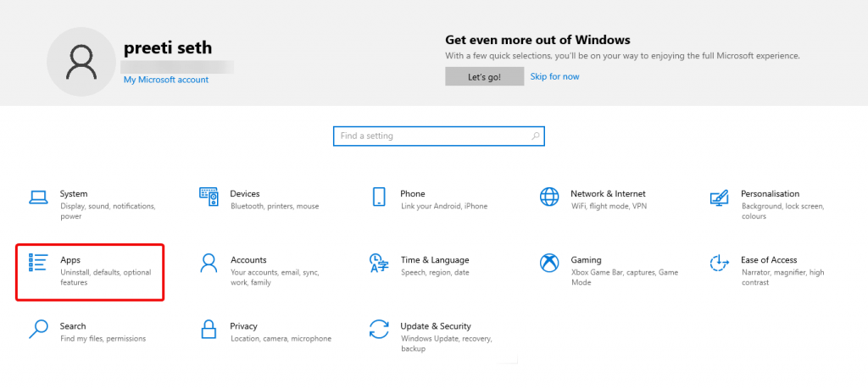This screenshot has height=389, width=868.
Task: Open the Phone category label
Action: [x=413, y=194]
